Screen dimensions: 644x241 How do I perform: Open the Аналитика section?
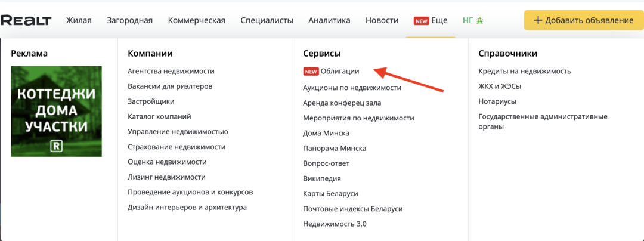coord(329,20)
